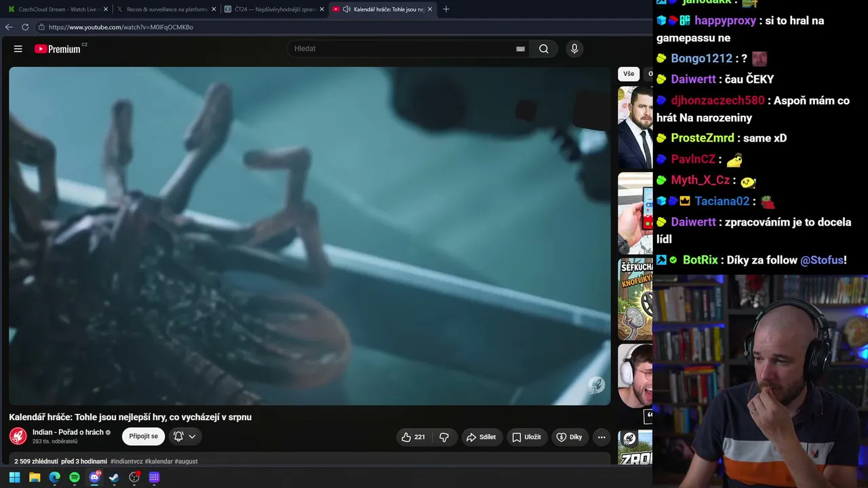Open Microsoft Edge from the taskbar
Viewport: 868px width, 488px height.
tap(54, 477)
